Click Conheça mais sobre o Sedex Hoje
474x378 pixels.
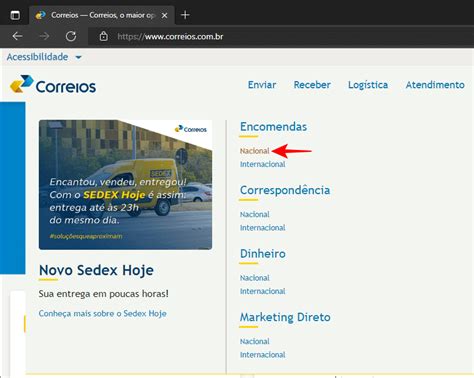[x=103, y=314]
